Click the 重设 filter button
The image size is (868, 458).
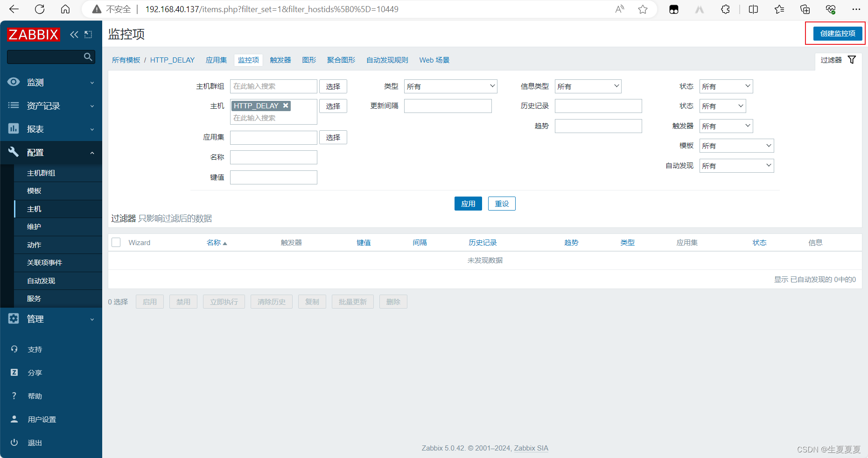point(502,204)
